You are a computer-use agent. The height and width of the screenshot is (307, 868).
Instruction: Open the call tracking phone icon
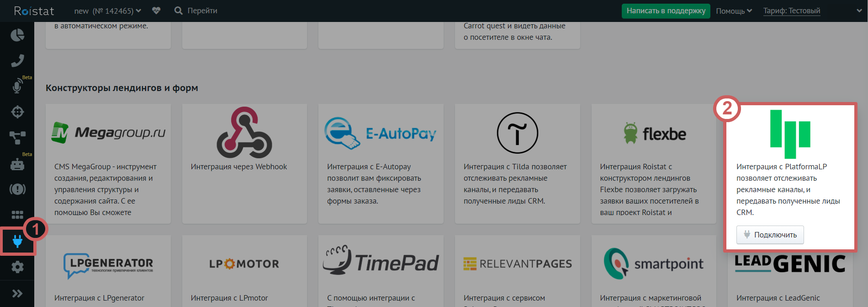(x=17, y=60)
